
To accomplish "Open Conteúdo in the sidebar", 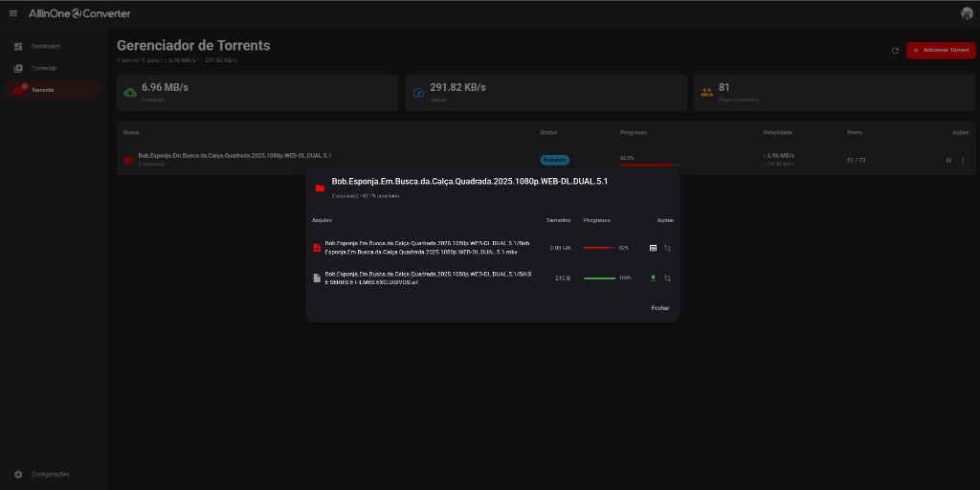I will tap(44, 68).
